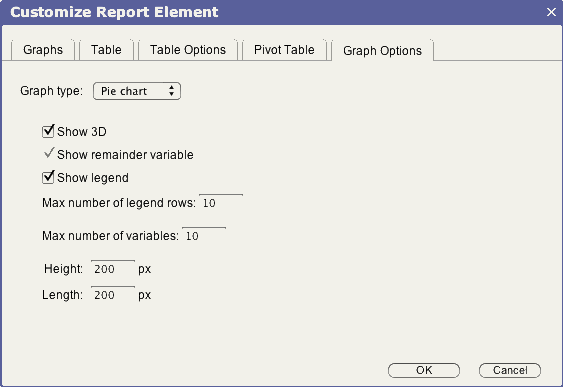Click the Max number of variables field
Image resolution: width=563 pixels, height=387 pixels.
click(x=204, y=236)
